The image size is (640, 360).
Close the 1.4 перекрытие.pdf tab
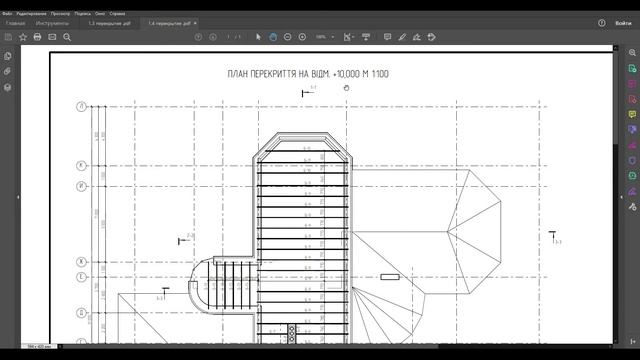point(195,23)
